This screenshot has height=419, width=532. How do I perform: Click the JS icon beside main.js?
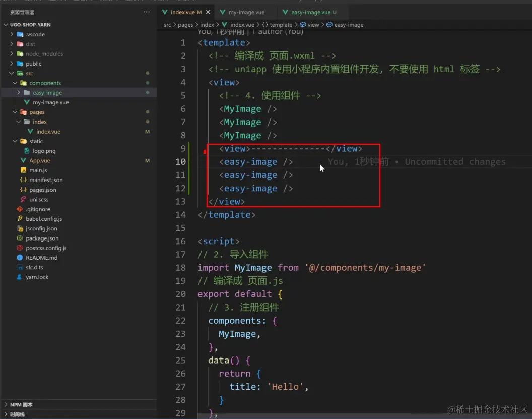click(x=23, y=170)
